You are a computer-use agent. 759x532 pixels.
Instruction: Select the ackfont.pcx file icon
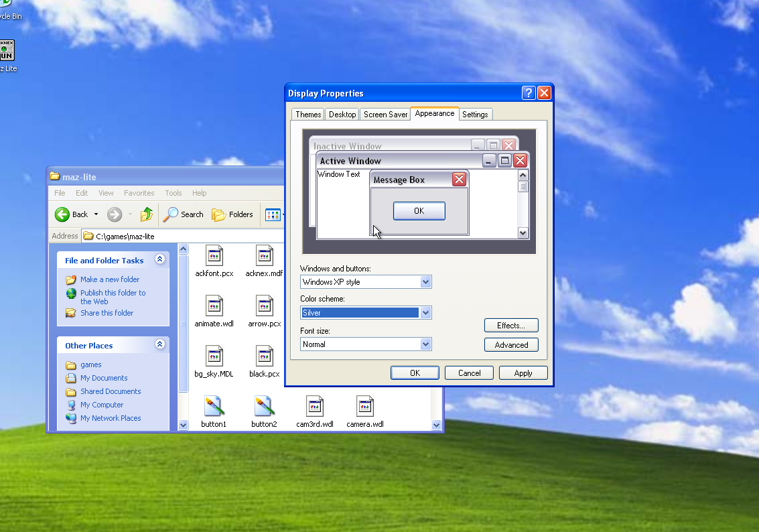click(214, 255)
